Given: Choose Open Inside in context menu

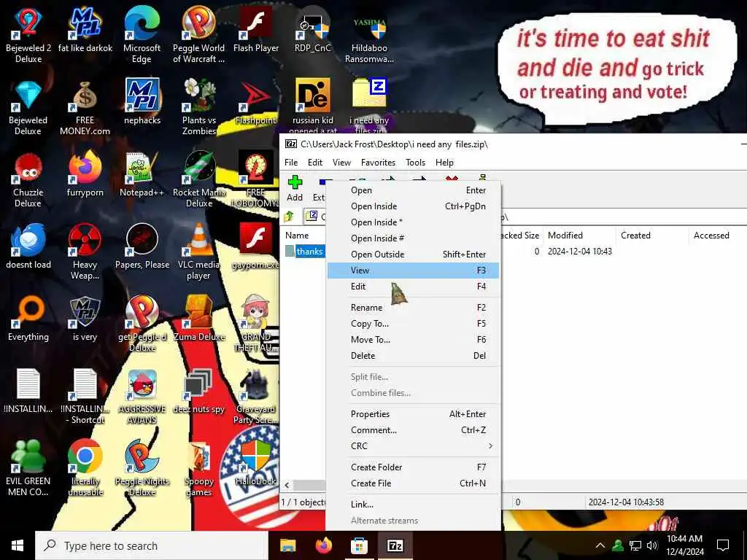Looking at the screenshot, I should click(x=413, y=206).
